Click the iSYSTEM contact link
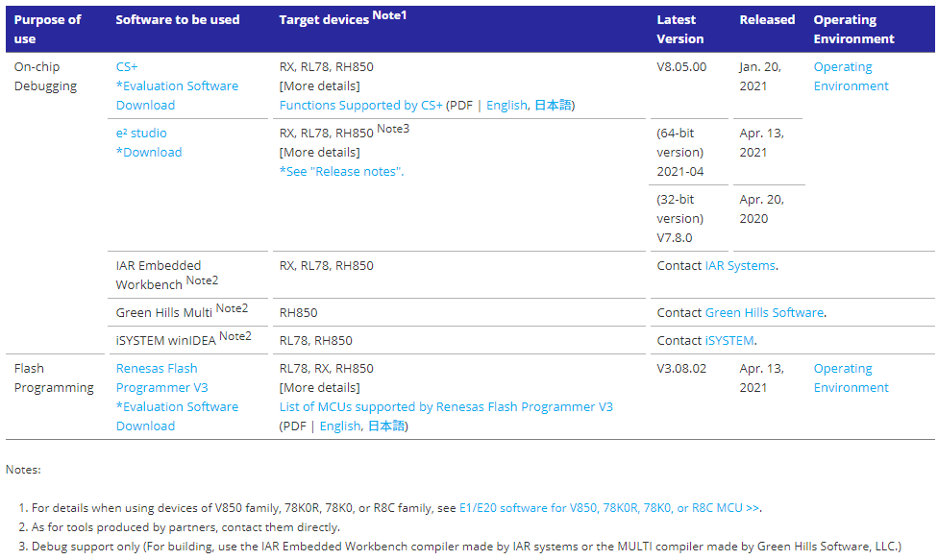This screenshot has height=560, width=938. click(729, 341)
